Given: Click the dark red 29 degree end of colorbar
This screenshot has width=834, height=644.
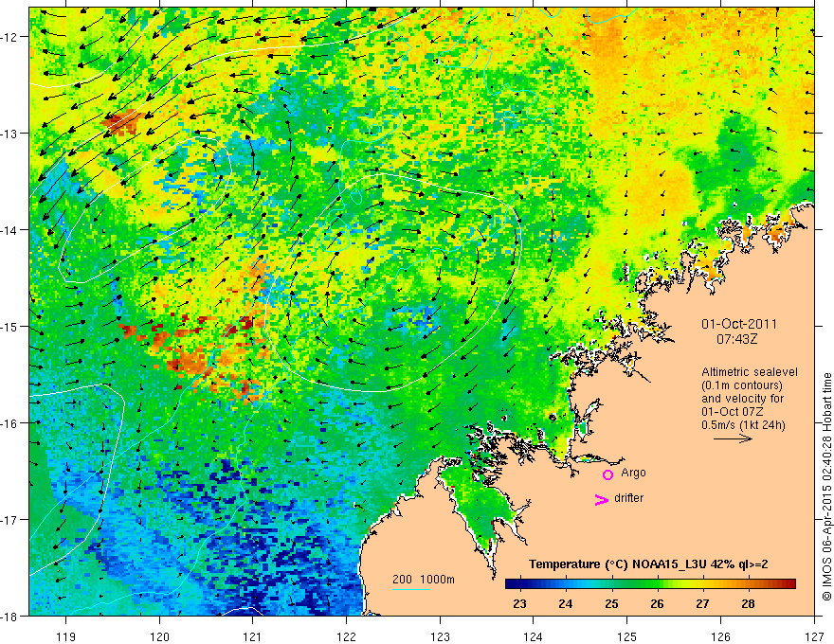Looking at the screenshot, I should [791, 584].
